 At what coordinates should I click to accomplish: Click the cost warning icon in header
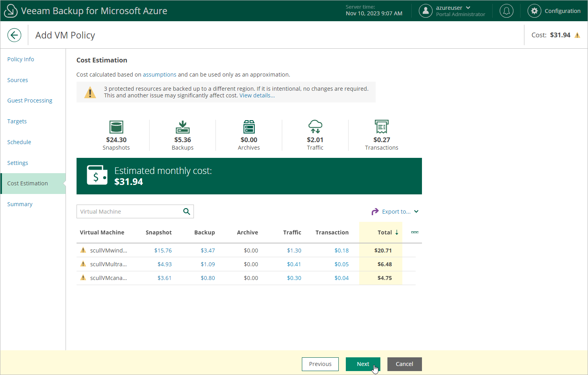577,35
